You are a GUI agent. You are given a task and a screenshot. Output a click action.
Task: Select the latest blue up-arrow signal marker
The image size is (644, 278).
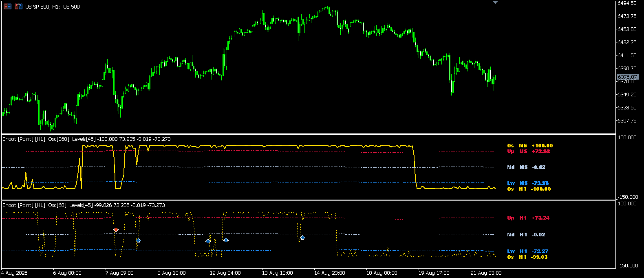click(302, 237)
